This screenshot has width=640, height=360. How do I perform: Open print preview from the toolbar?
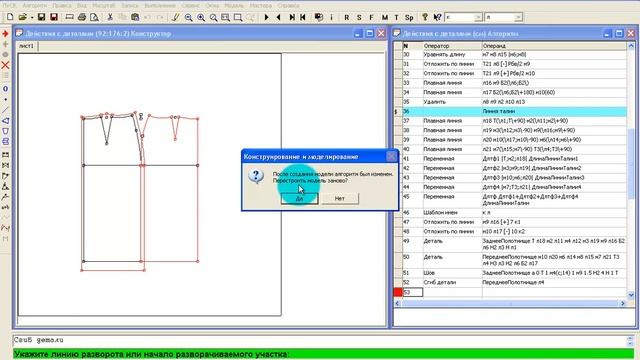pos(94,17)
